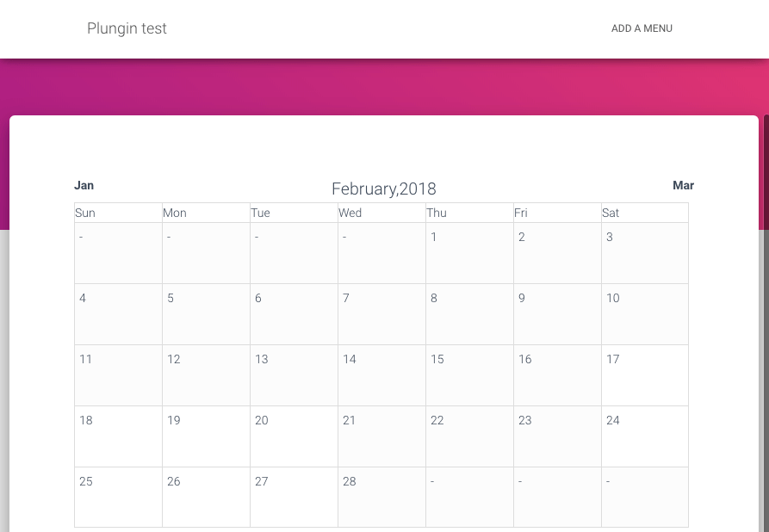769x532 pixels.
Task: Select February 1 in the calendar
Action: [469, 253]
